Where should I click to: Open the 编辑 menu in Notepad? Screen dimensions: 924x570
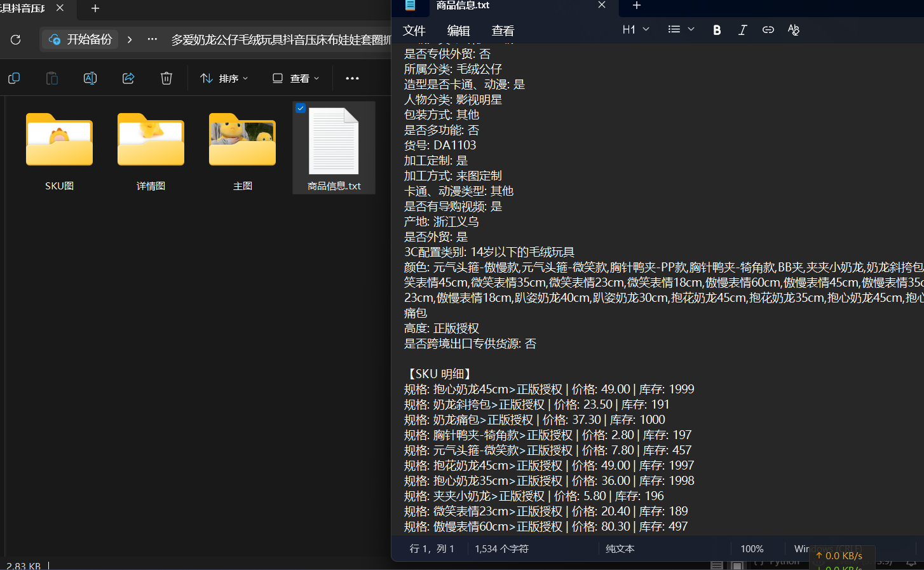tap(459, 30)
